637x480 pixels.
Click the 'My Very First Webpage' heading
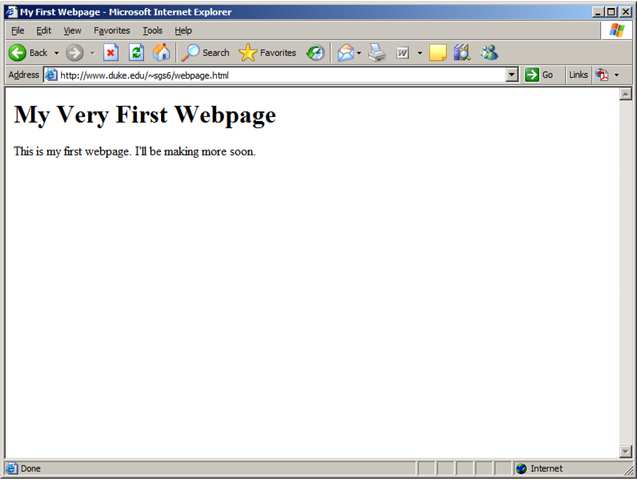click(x=145, y=115)
